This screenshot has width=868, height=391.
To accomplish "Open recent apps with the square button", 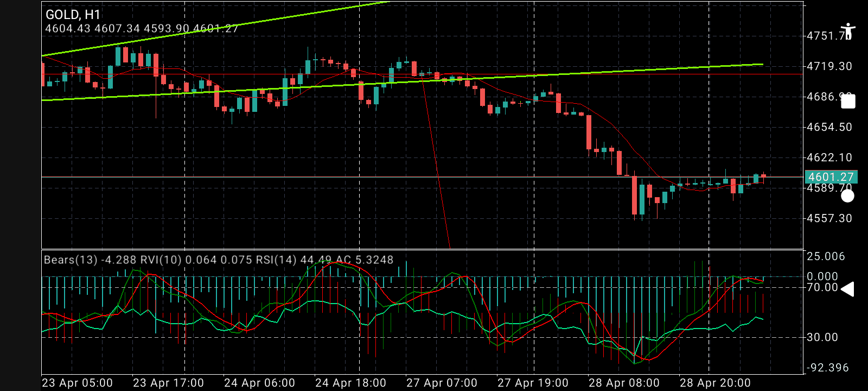I will click(848, 102).
